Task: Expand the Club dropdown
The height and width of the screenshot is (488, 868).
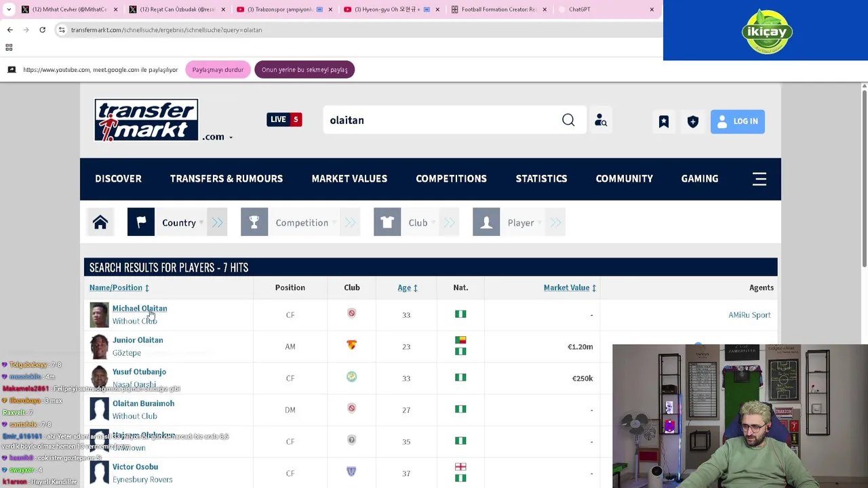Action: 420,222
